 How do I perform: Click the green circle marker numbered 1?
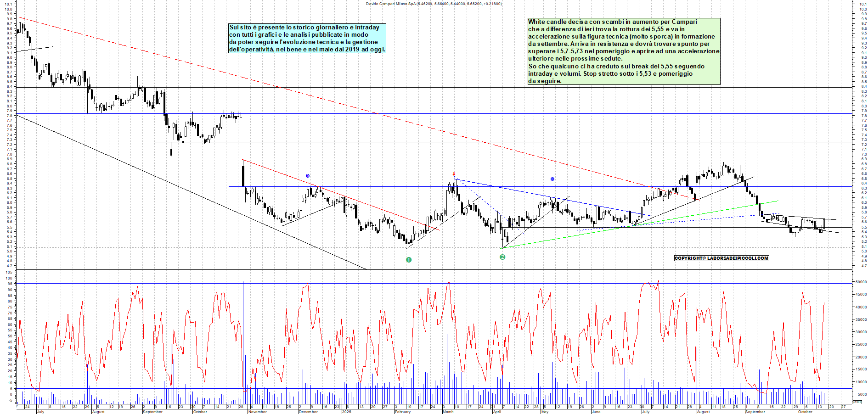(409, 260)
